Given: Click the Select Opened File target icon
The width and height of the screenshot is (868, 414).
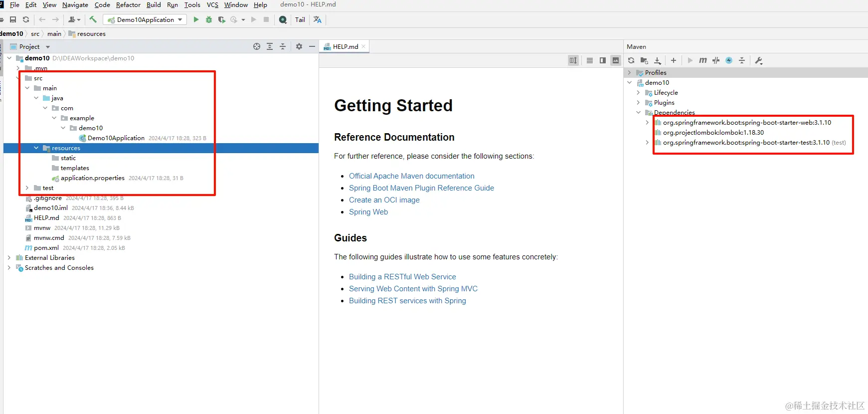Looking at the screenshot, I should (x=257, y=46).
